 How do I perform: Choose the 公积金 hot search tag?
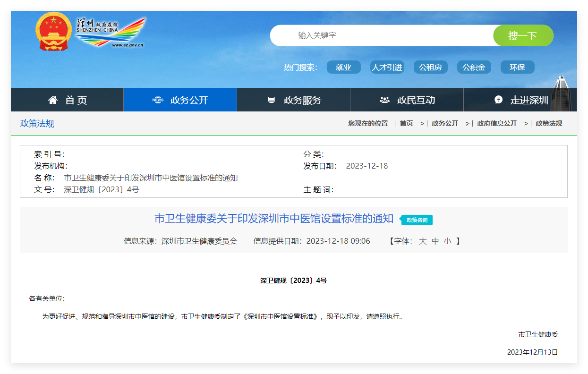coord(474,67)
